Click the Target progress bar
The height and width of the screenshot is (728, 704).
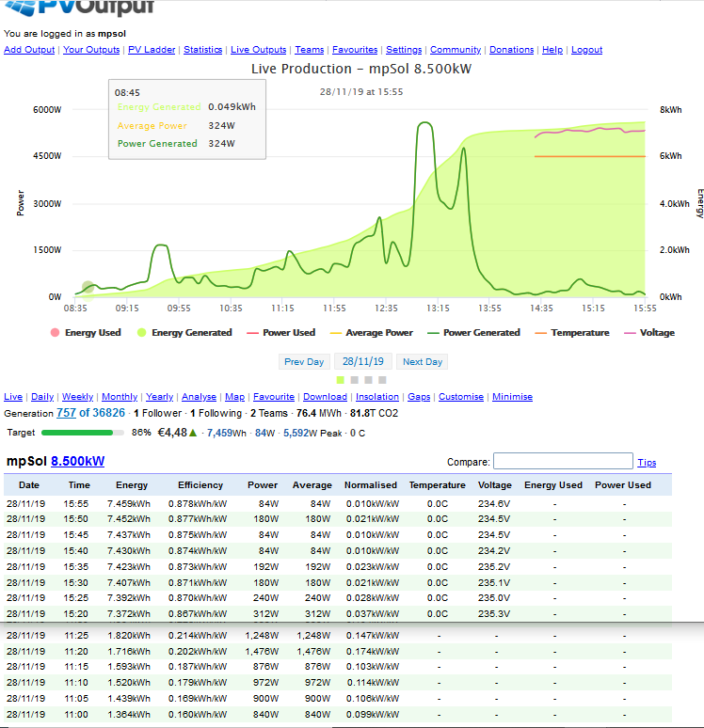tap(83, 434)
